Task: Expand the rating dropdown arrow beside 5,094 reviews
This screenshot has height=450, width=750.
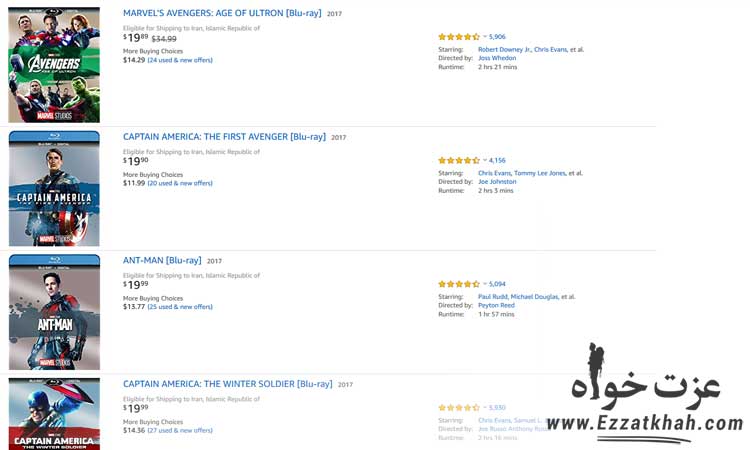Action: [x=485, y=284]
